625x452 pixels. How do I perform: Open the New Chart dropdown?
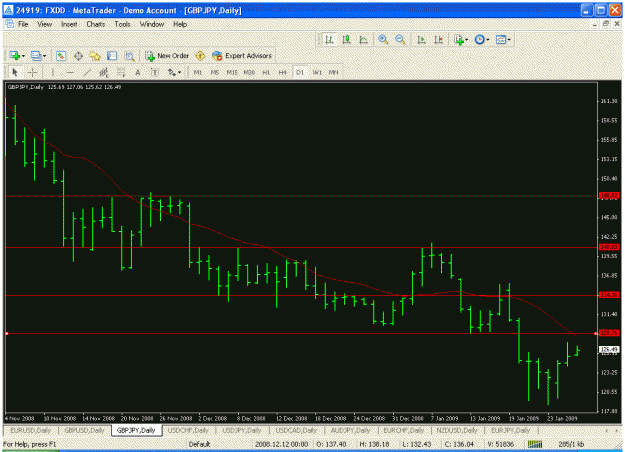pos(17,56)
